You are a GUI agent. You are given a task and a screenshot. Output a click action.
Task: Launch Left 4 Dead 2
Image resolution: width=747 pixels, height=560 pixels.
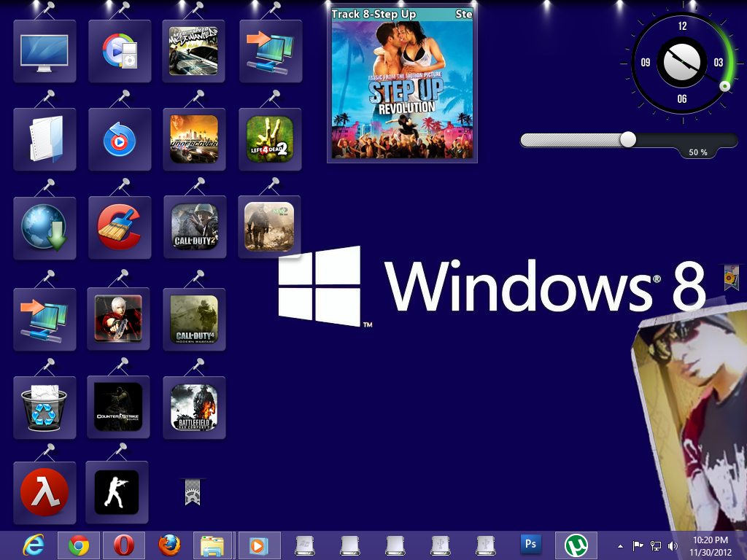(x=270, y=139)
